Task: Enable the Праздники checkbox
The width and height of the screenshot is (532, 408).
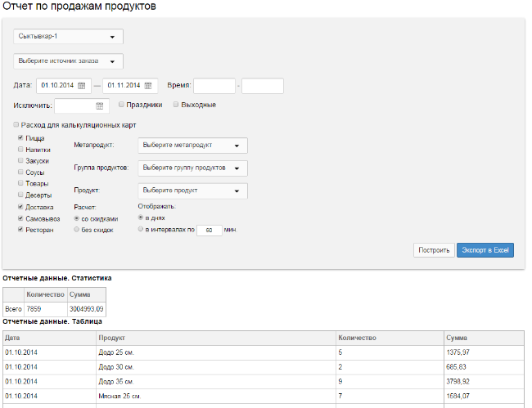Action: click(121, 105)
